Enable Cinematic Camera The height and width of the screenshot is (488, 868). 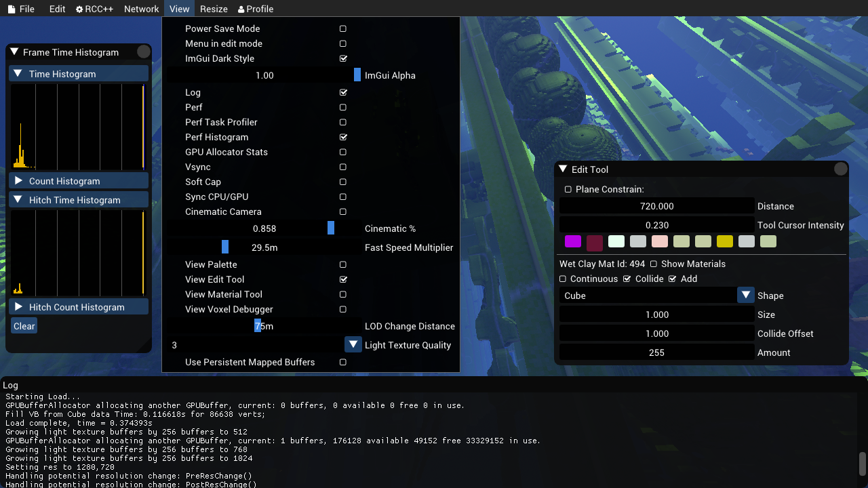pyautogui.click(x=343, y=212)
